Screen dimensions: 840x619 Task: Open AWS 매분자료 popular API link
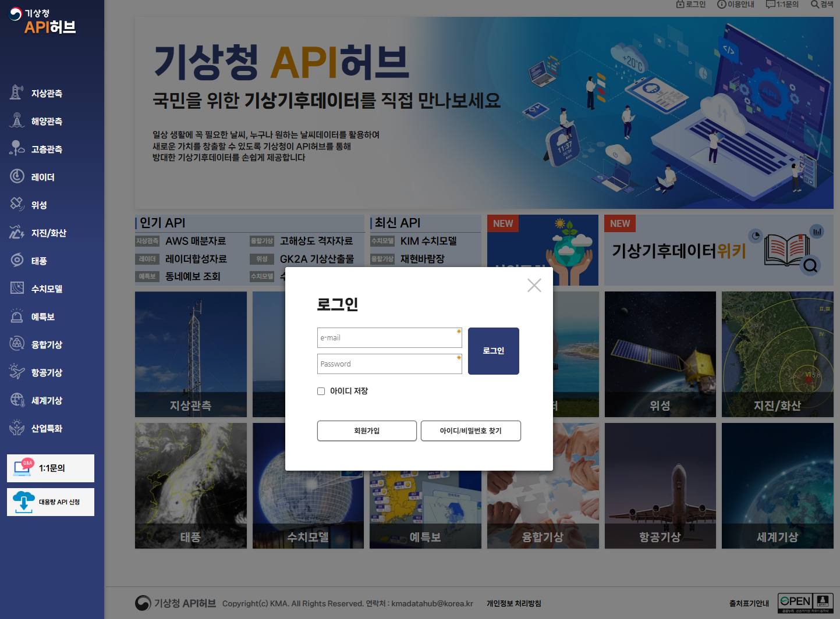tap(196, 241)
